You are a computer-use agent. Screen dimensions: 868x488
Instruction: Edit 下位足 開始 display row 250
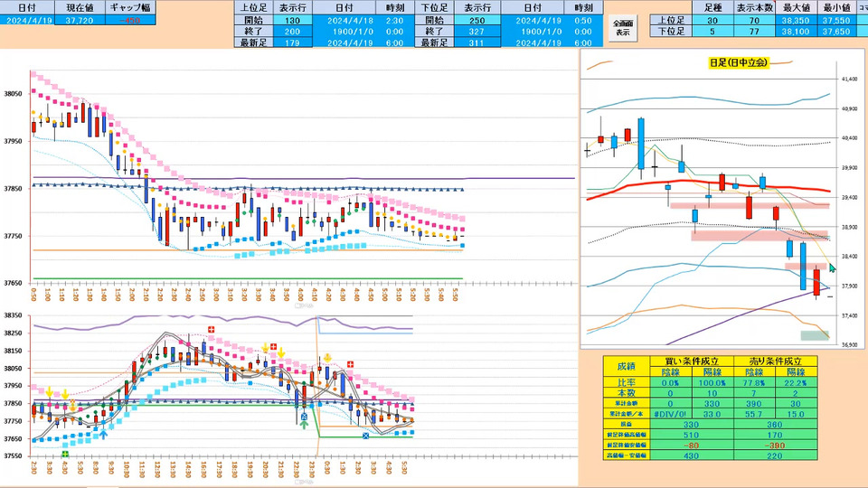click(x=476, y=21)
